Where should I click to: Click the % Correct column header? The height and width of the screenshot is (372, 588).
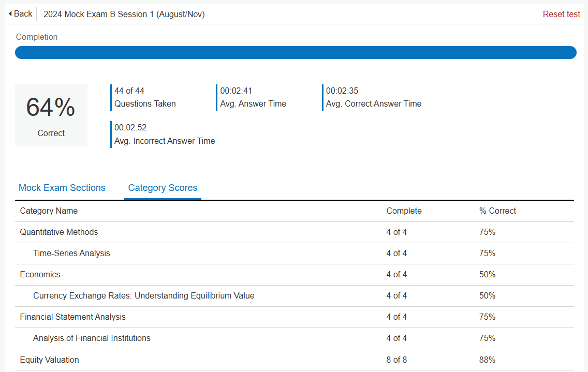click(497, 211)
